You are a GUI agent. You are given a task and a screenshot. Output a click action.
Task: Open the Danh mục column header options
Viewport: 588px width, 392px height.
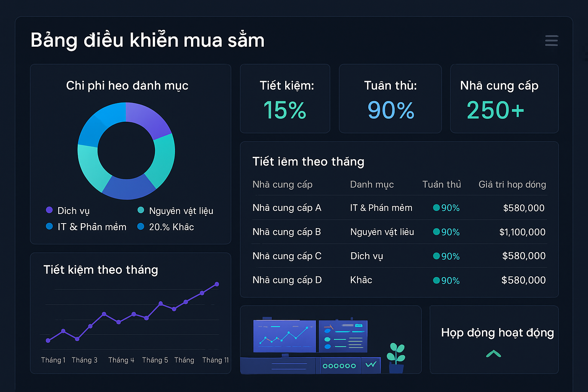[371, 185]
